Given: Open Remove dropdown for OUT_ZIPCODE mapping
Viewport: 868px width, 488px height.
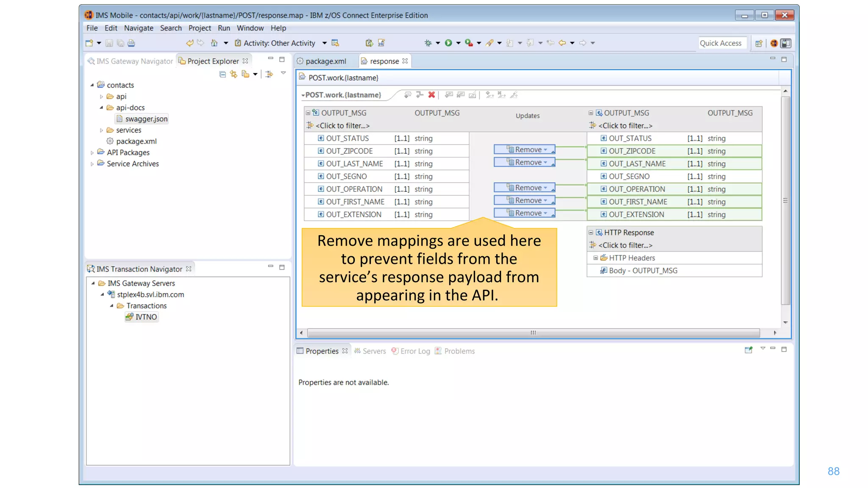Looking at the screenshot, I should tap(545, 150).
